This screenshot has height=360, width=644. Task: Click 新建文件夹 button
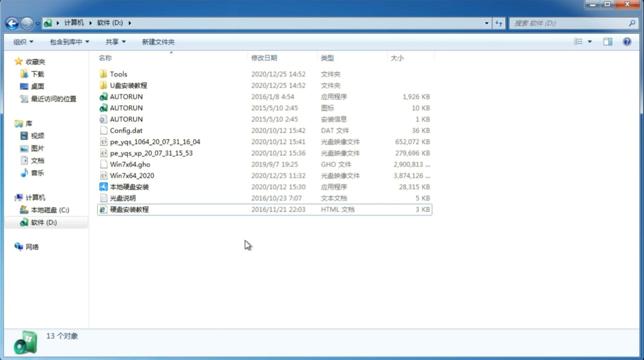click(158, 42)
